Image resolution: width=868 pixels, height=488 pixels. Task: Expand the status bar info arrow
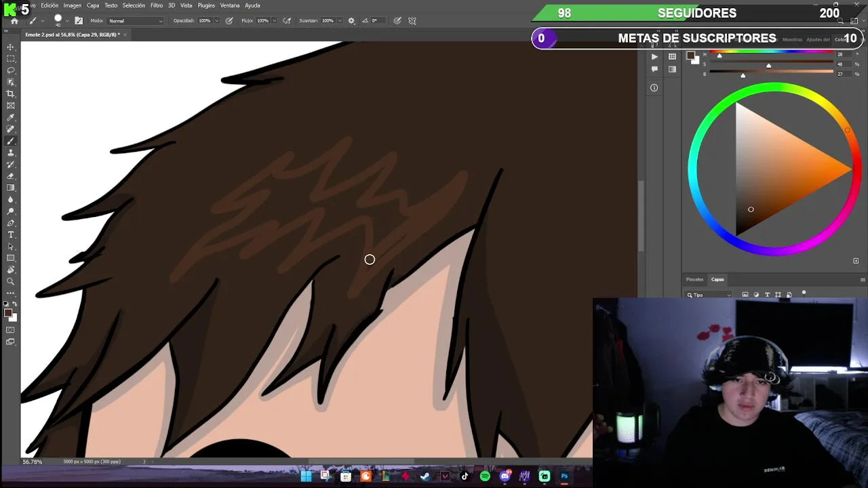click(x=144, y=462)
